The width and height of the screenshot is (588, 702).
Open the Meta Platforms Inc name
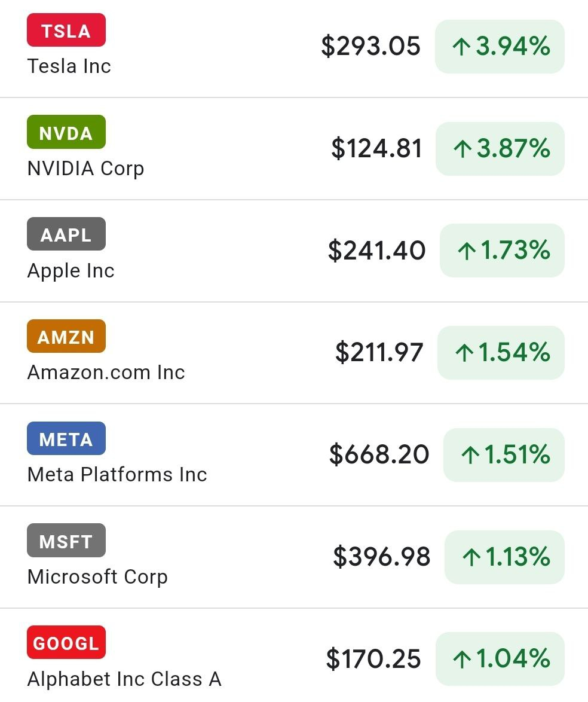point(117,475)
